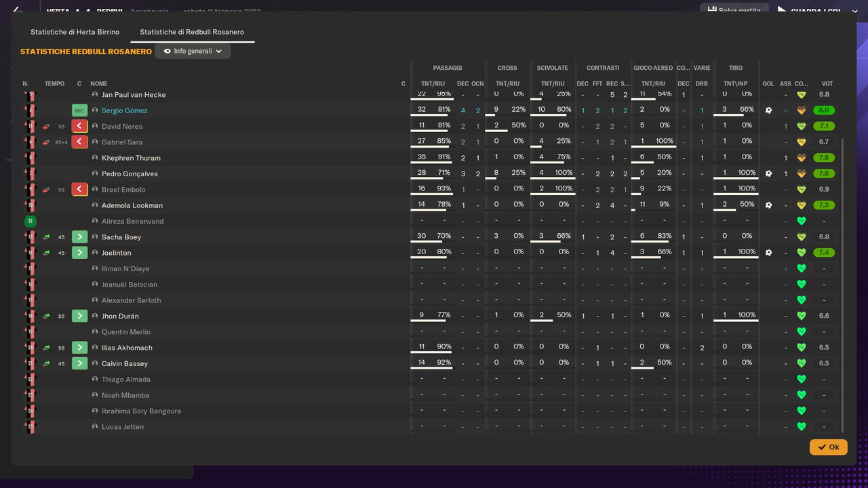Open player Alexander Sørloth

[131, 300]
